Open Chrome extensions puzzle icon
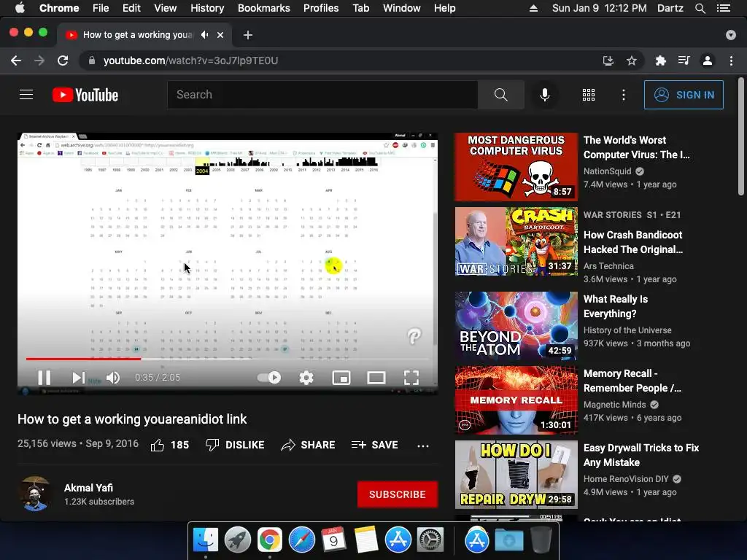This screenshot has width=747, height=560. coord(660,61)
